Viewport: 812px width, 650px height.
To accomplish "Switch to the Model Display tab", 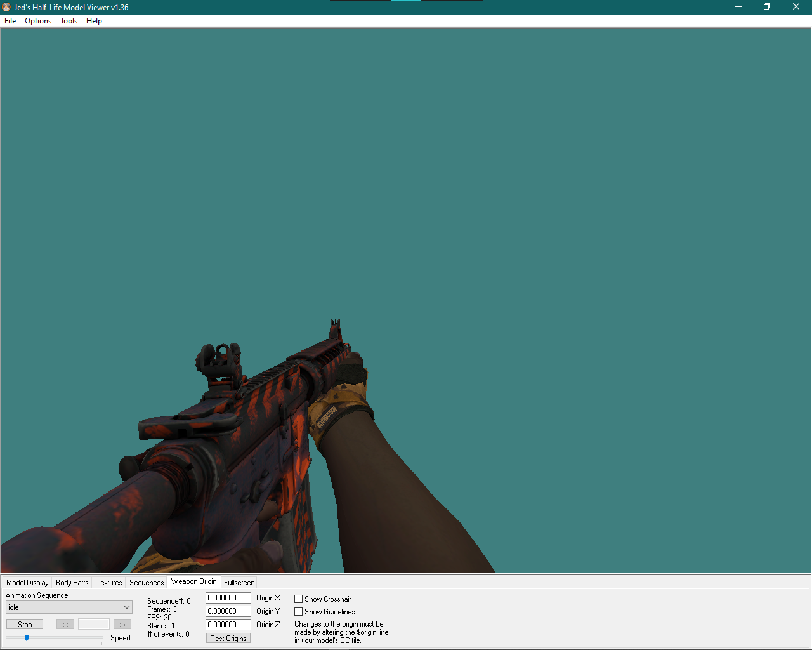I will [27, 583].
